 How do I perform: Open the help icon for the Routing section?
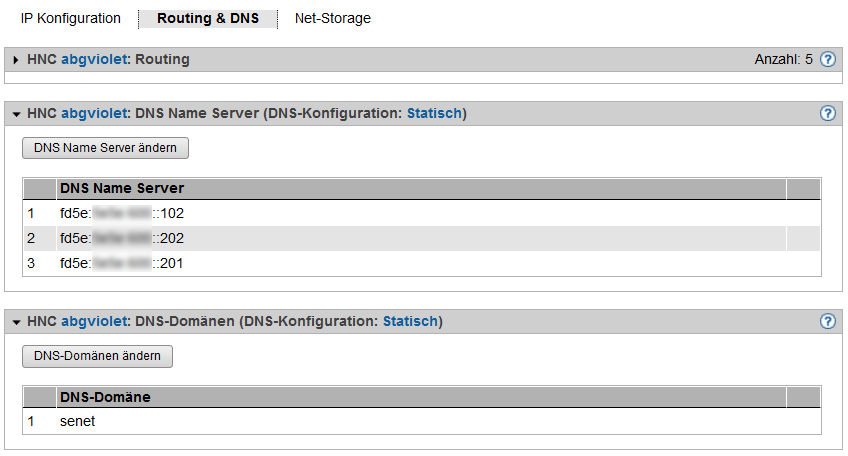point(827,60)
